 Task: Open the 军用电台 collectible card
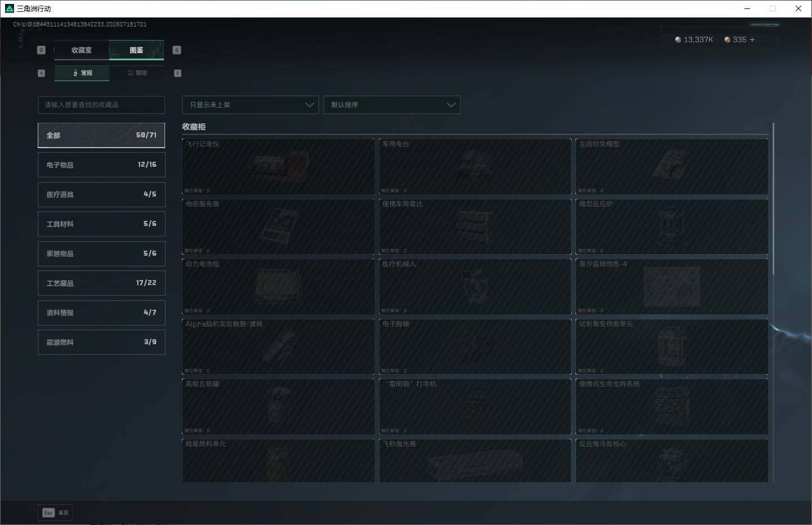coord(475,167)
